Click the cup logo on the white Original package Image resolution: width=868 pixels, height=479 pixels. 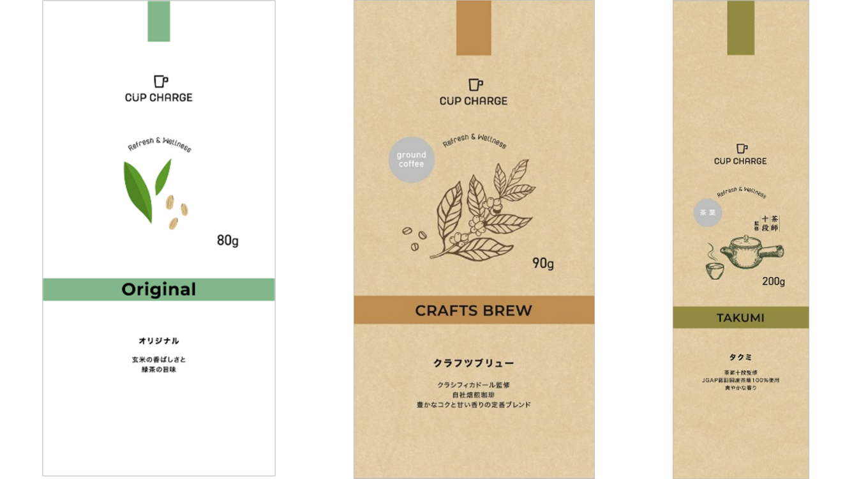click(161, 81)
